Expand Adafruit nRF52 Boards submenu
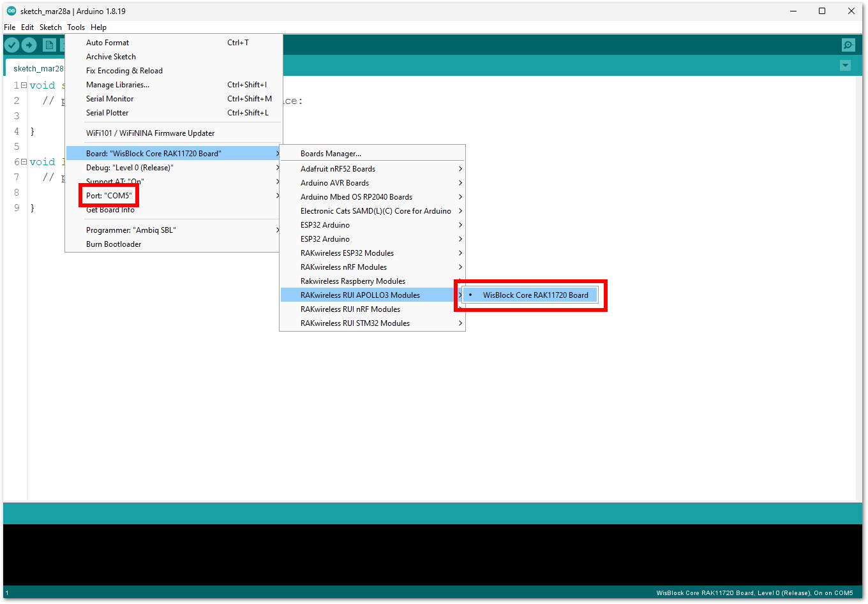The width and height of the screenshot is (868, 604). (x=372, y=169)
